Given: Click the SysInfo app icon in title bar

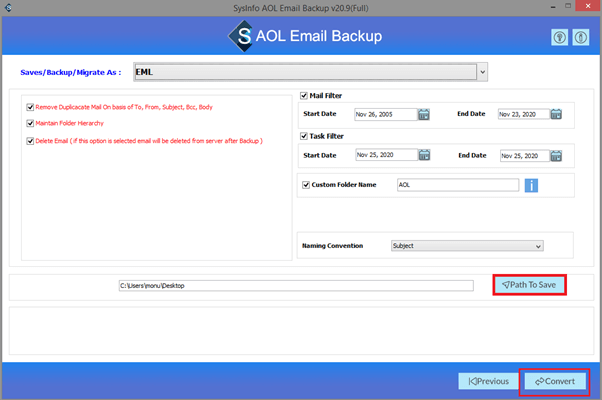Looking at the screenshot, I should tap(8, 7).
